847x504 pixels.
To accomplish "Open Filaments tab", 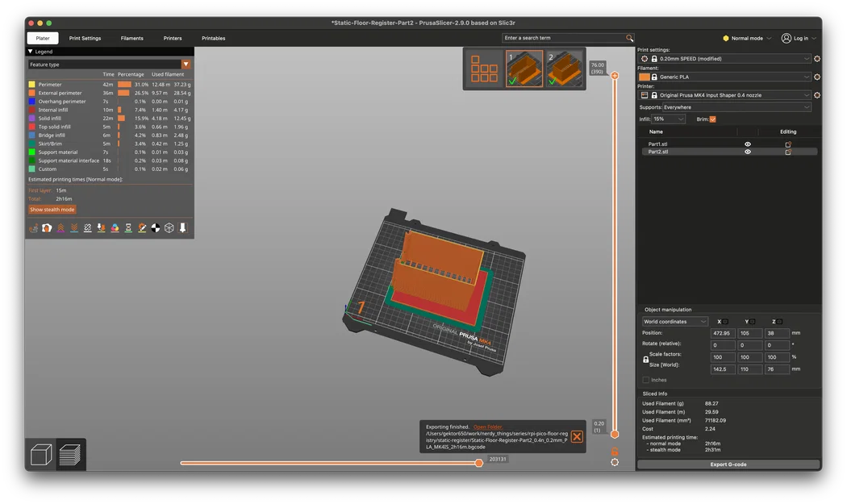I will [x=131, y=39].
